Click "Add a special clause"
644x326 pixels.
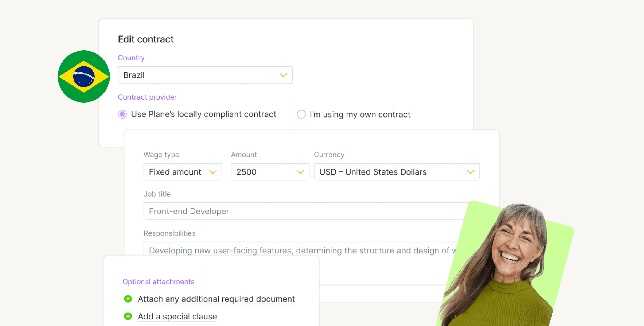pyautogui.click(x=177, y=316)
